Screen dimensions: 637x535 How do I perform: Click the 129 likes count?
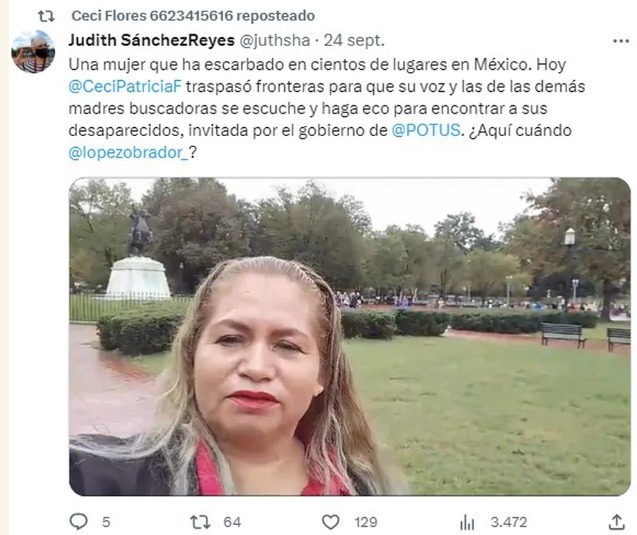[366, 522]
